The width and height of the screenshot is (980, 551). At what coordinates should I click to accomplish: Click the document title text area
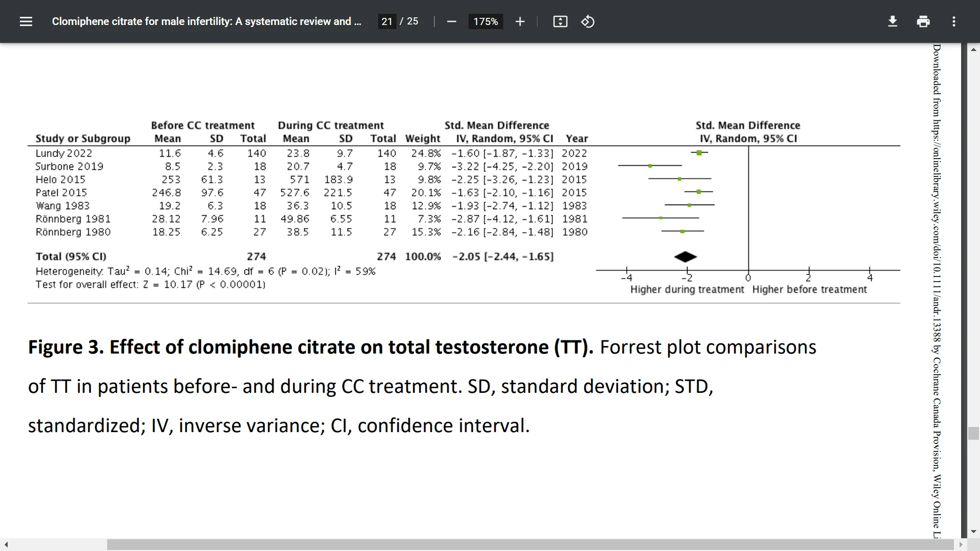click(207, 21)
